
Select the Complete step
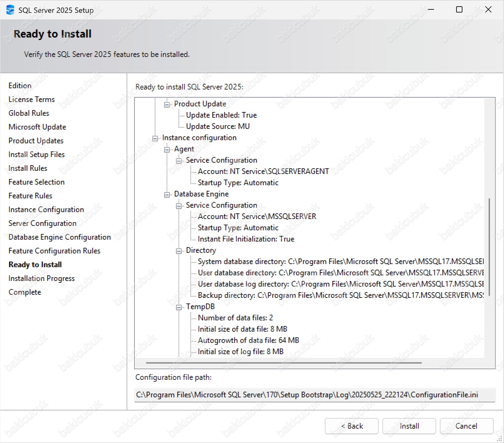25,292
